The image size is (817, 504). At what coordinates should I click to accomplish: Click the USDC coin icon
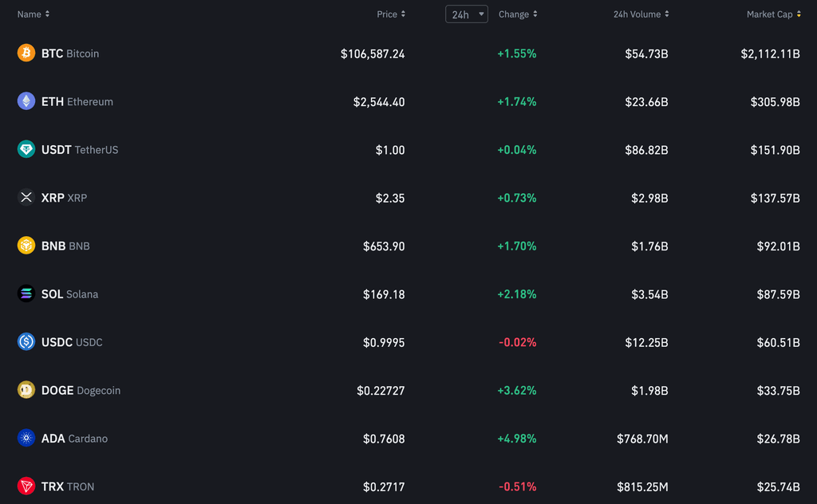coord(26,342)
